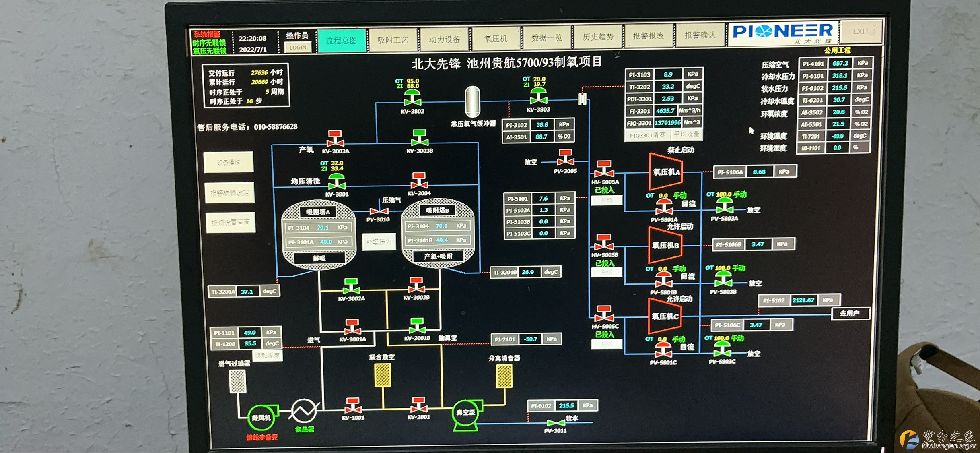Select red valve KV-3004
The width and height of the screenshot is (980, 453).
pos(419,180)
